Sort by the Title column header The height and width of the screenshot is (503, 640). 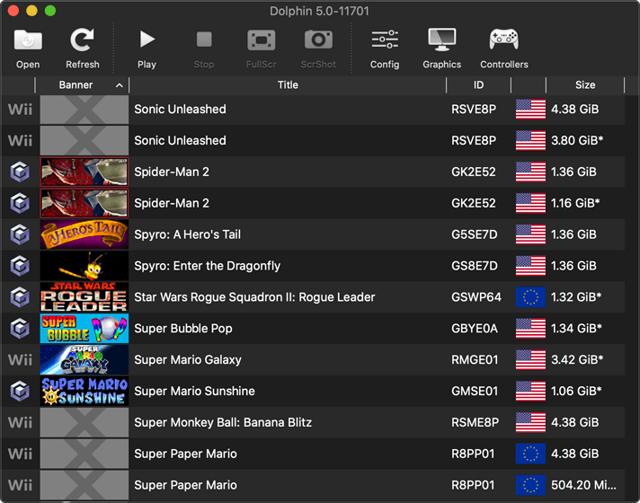coord(288,85)
